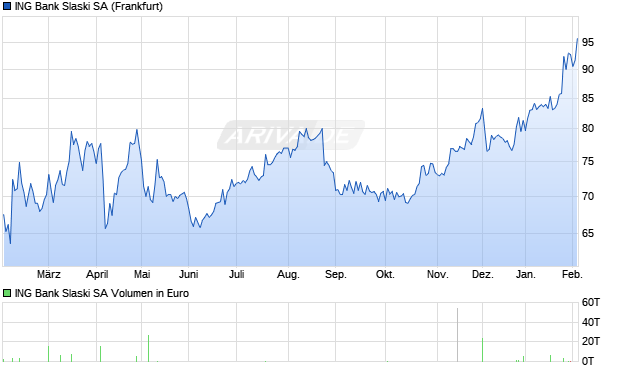Click the 'Okt.' month label

385,274
